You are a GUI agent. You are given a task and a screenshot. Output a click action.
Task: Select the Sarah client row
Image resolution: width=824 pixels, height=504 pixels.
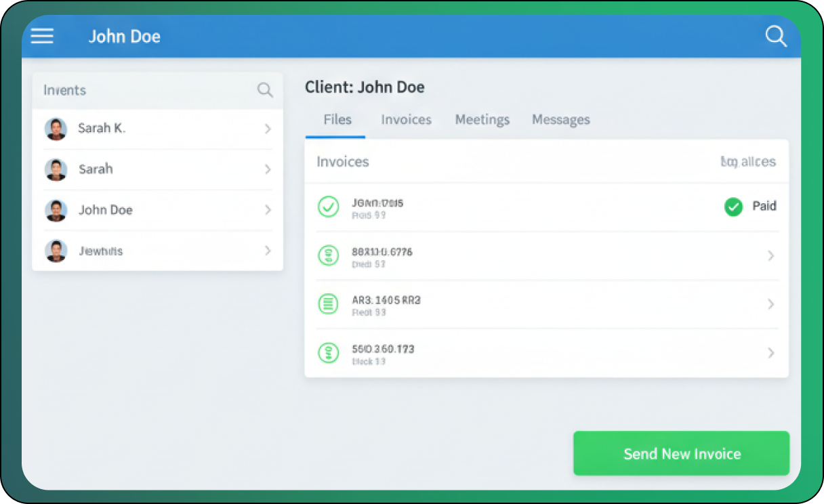pyautogui.click(x=157, y=169)
